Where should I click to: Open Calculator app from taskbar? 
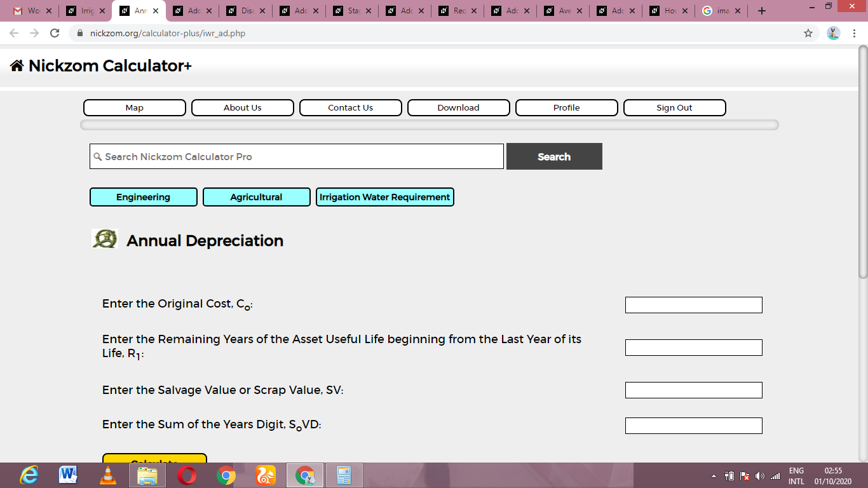point(344,475)
